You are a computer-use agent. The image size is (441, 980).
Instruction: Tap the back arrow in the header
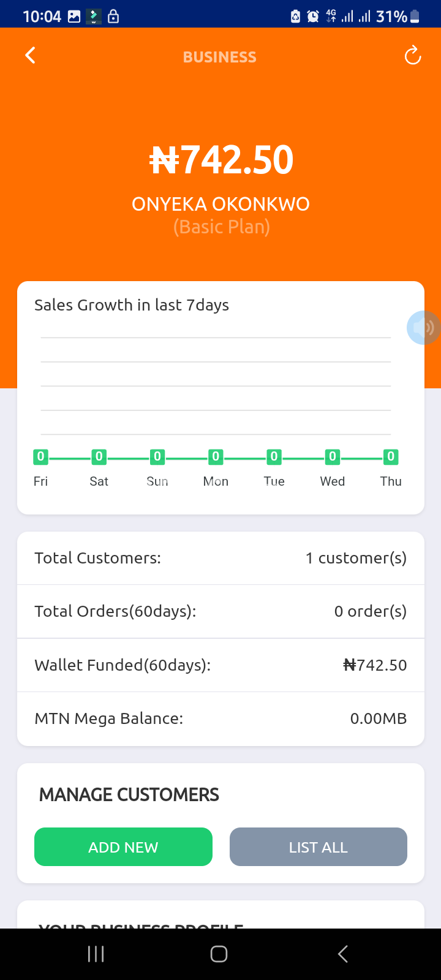pos(30,55)
